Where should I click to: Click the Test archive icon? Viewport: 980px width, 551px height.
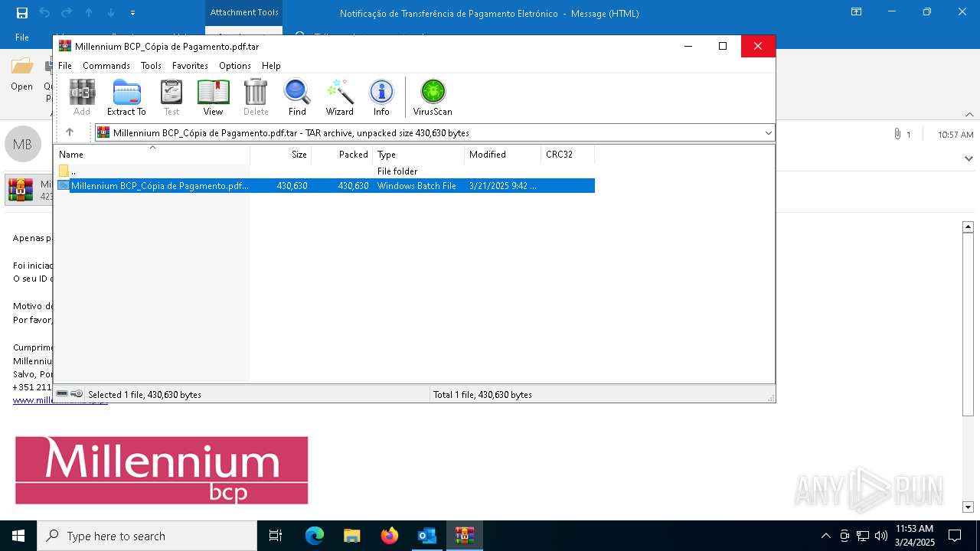coord(171,97)
